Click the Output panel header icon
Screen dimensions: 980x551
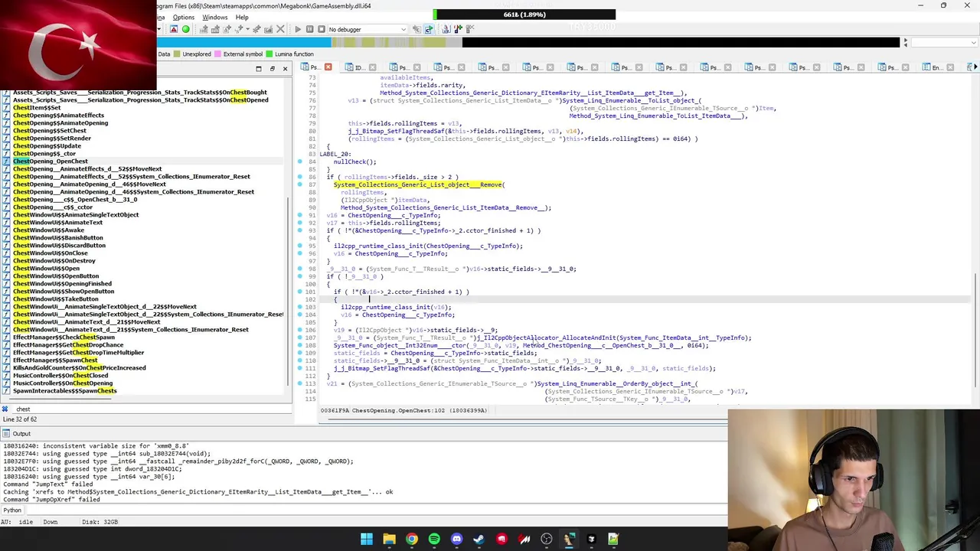point(6,434)
